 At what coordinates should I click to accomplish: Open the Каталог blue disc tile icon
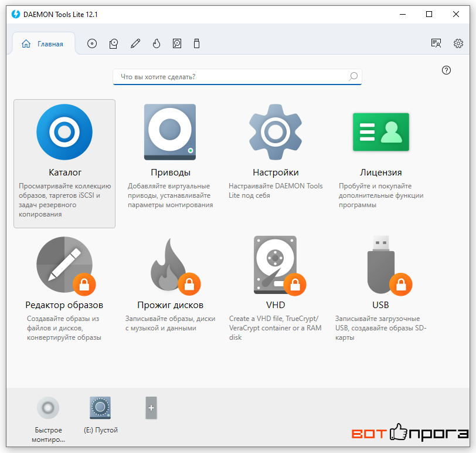tap(64, 132)
